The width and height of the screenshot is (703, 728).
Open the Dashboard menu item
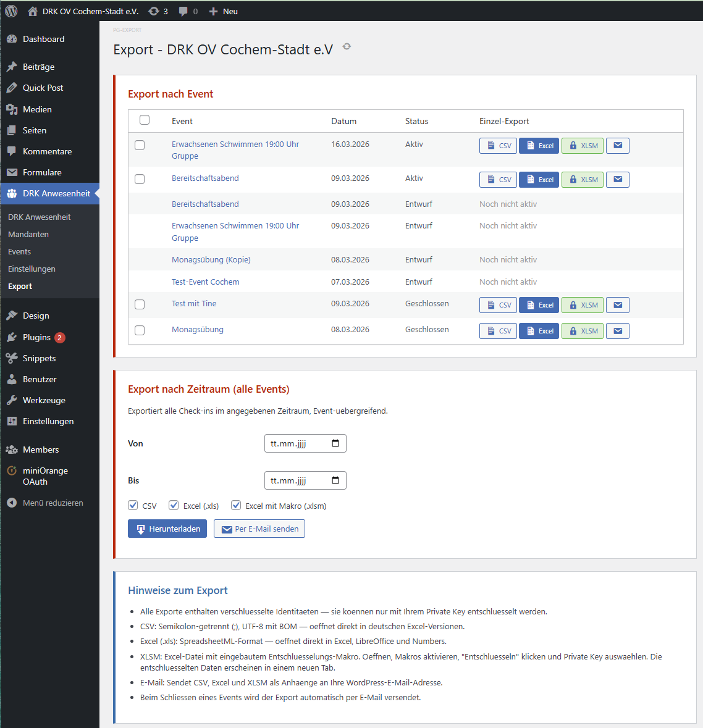pyautogui.click(x=49, y=39)
